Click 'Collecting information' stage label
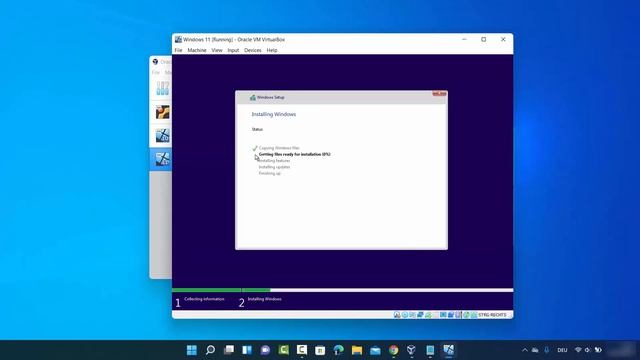The image size is (640, 360). pos(204,299)
